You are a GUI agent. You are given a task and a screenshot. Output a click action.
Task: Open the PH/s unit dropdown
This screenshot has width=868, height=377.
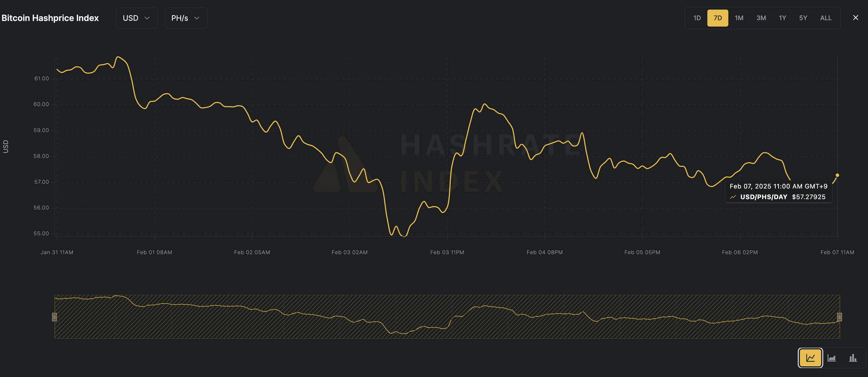(186, 18)
